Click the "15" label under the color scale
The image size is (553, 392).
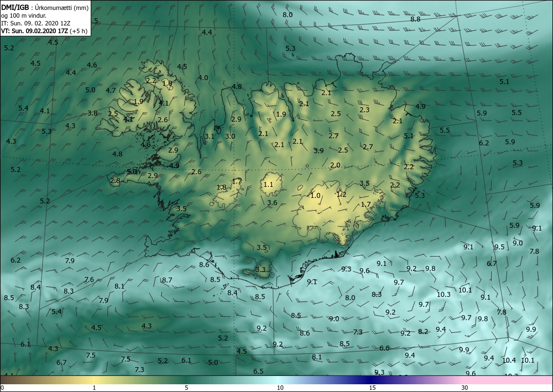click(372, 388)
